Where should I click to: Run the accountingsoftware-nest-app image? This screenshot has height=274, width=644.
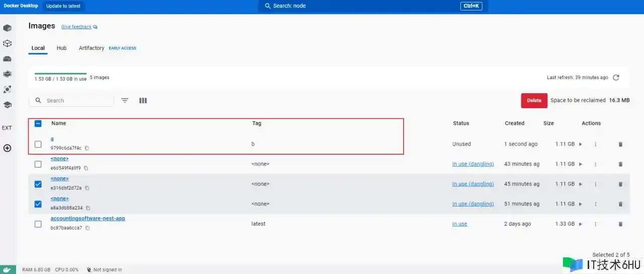[580, 224]
